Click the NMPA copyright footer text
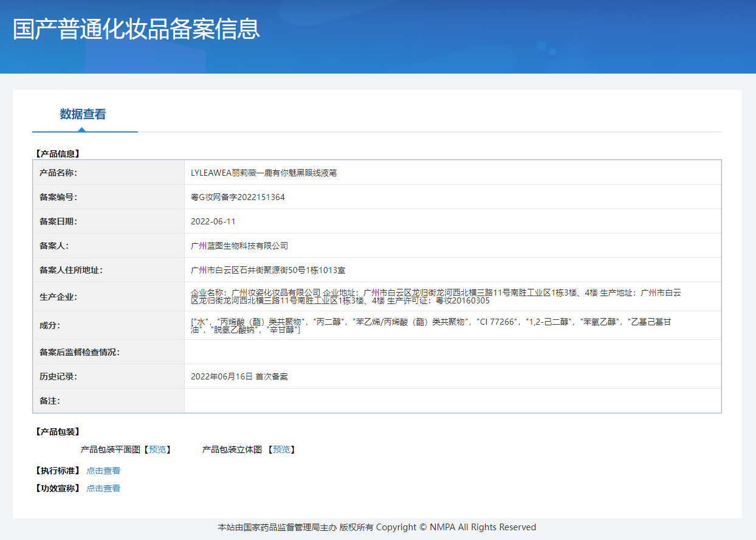This screenshot has height=540, width=756. [x=377, y=527]
